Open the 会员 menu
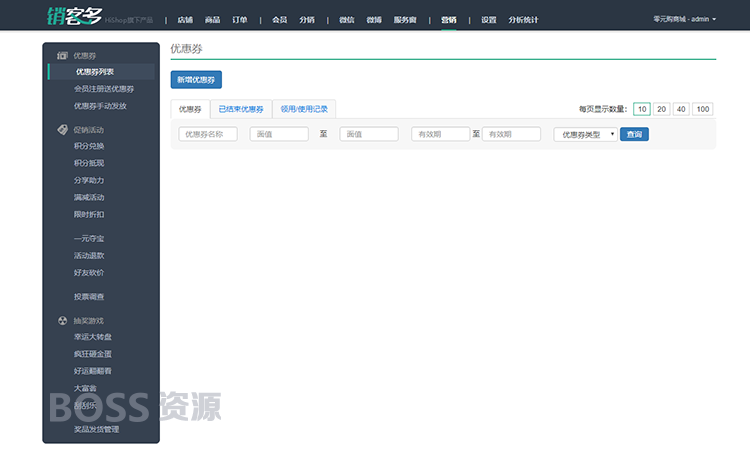This screenshot has width=750, height=472. [x=279, y=20]
